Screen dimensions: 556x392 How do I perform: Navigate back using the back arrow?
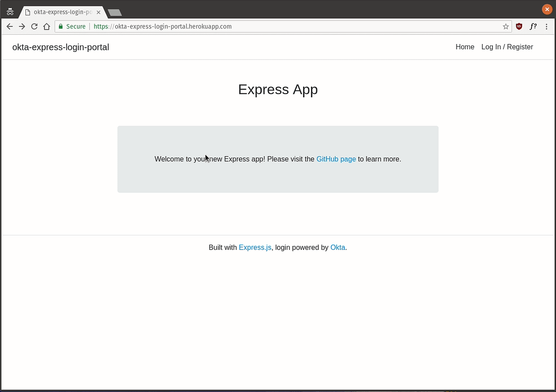click(x=10, y=26)
